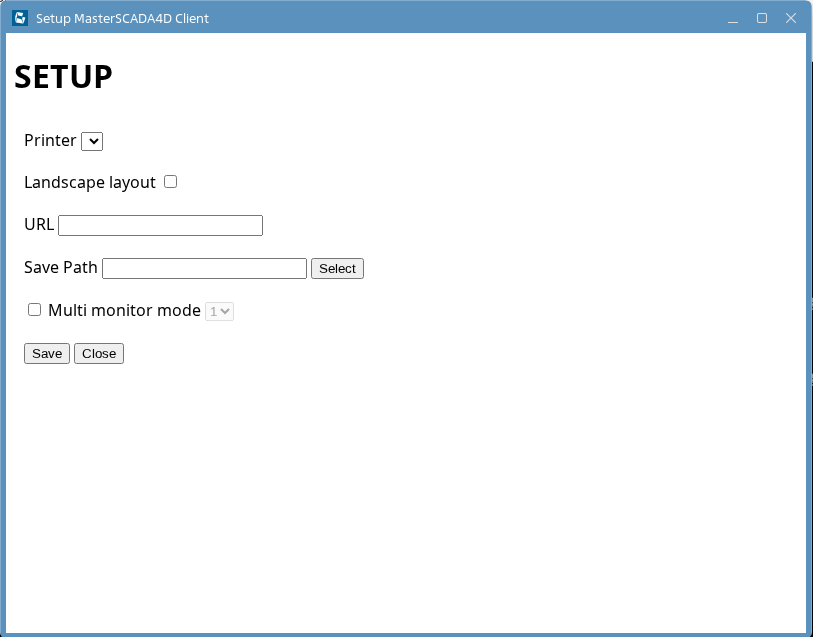Click the Multi monitor mode label
Image resolution: width=813 pixels, height=637 pixels.
124,310
